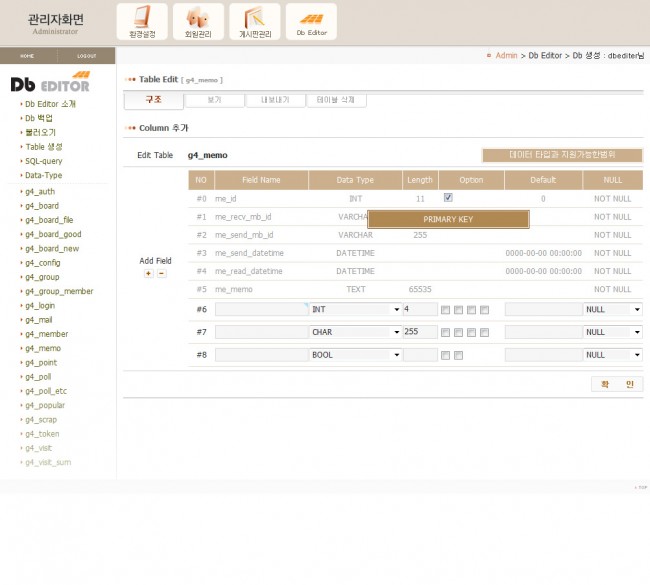This screenshot has width=650, height=585.
Task: Open the CHAR data type dropdown in row #7
Action: [355, 332]
